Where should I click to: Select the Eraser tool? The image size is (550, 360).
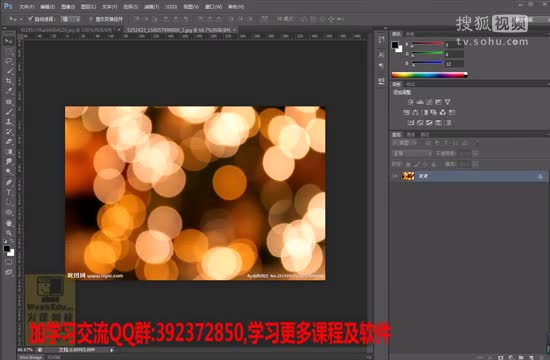tap(9, 142)
